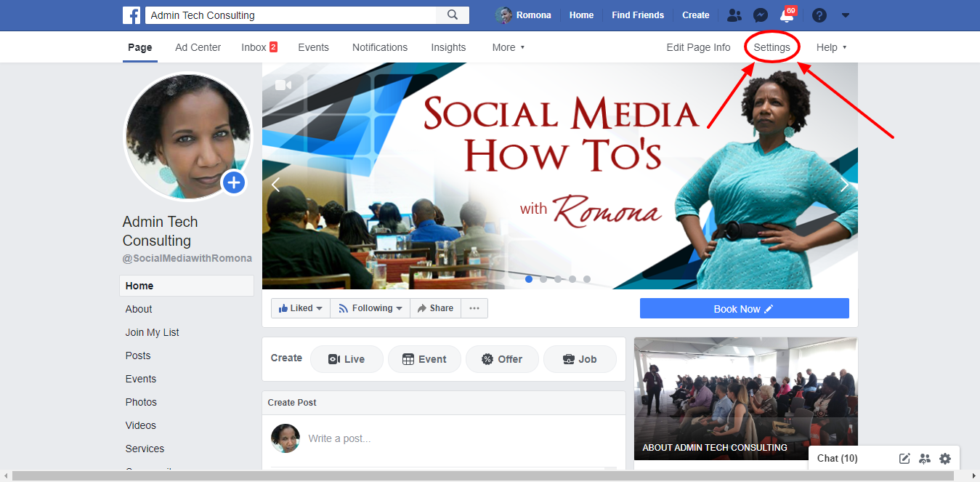Image resolution: width=980 pixels, height=482 pixels.
Task: Select the Page tab
Action: (x=140, y=47)
